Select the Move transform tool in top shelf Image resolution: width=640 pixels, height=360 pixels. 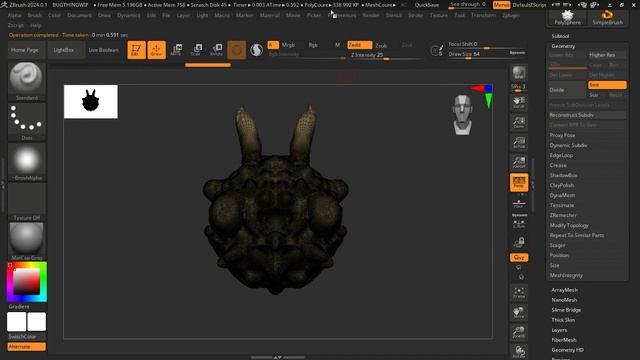[x=176, y=50]
